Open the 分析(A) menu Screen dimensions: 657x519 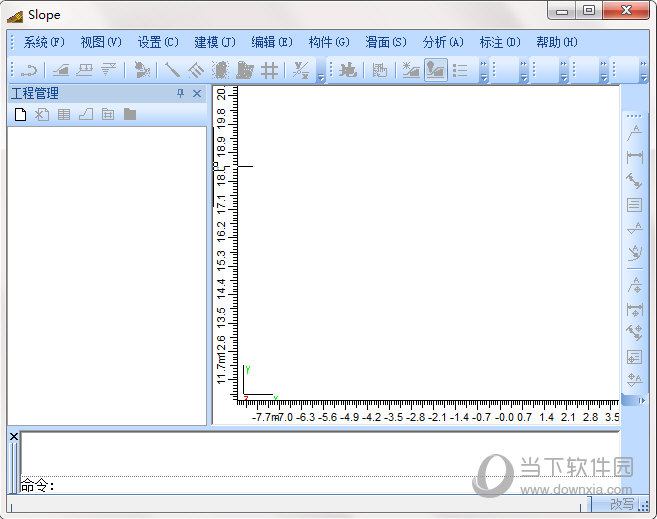(x=443, y=42)
